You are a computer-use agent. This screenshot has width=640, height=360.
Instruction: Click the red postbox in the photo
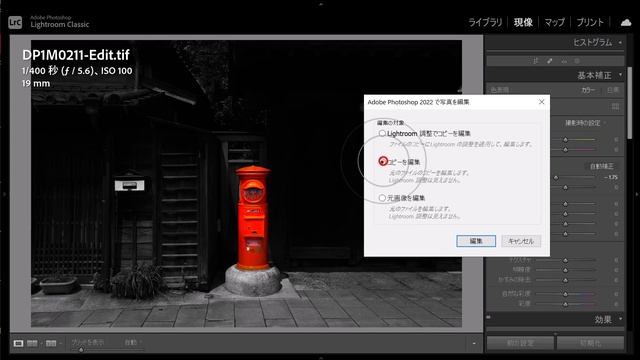click(253, 218)
